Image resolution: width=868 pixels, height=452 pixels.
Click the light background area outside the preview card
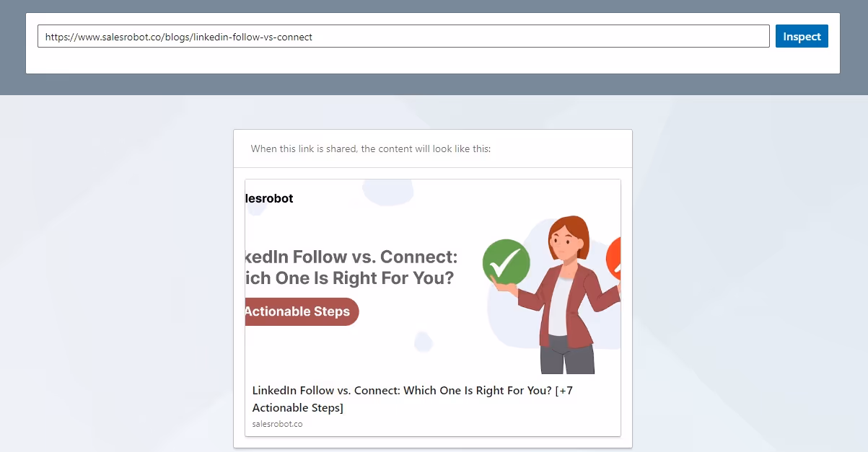point(108,288)
